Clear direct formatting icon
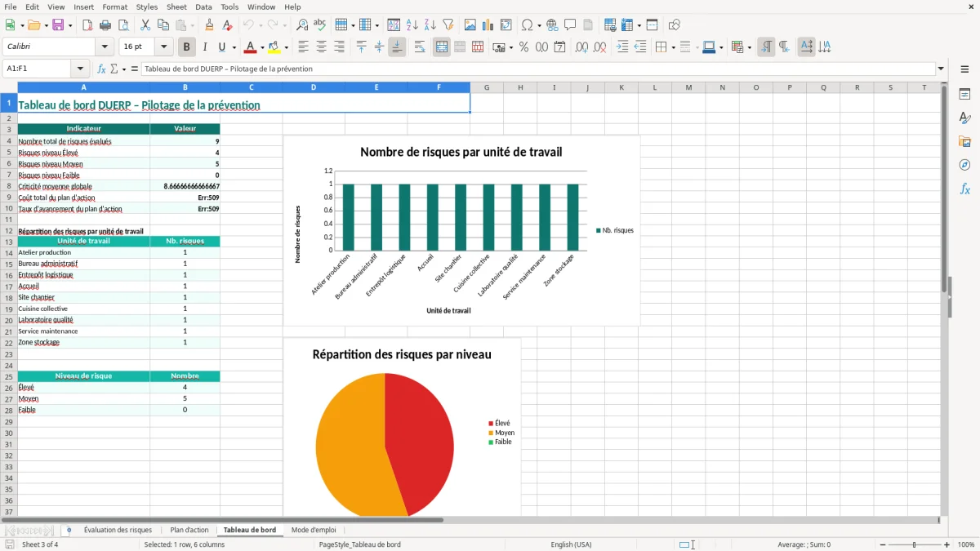 [x=228, y=25]
